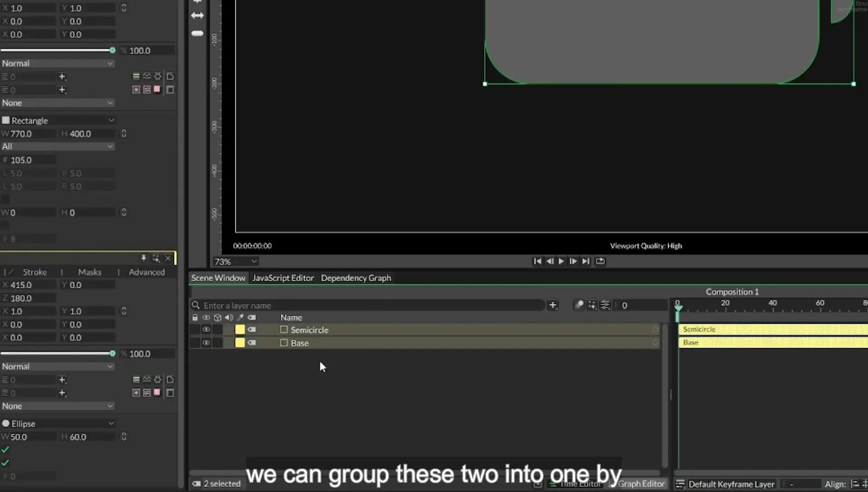This screenshot has width=868, height=492.
Task: Pin the Ellipse attribute panel
Action: pyautogui.click(x=143, y=258)
